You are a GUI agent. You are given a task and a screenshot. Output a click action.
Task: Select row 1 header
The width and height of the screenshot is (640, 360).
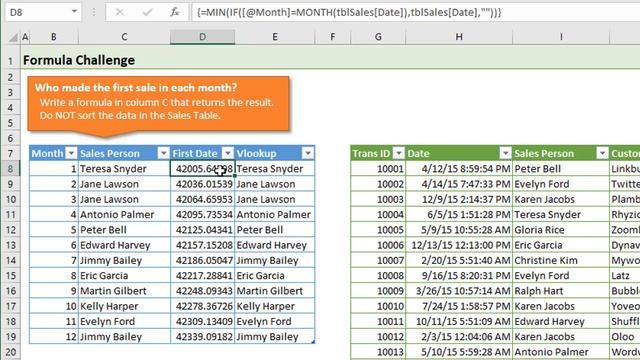click(x=10, y=61)
